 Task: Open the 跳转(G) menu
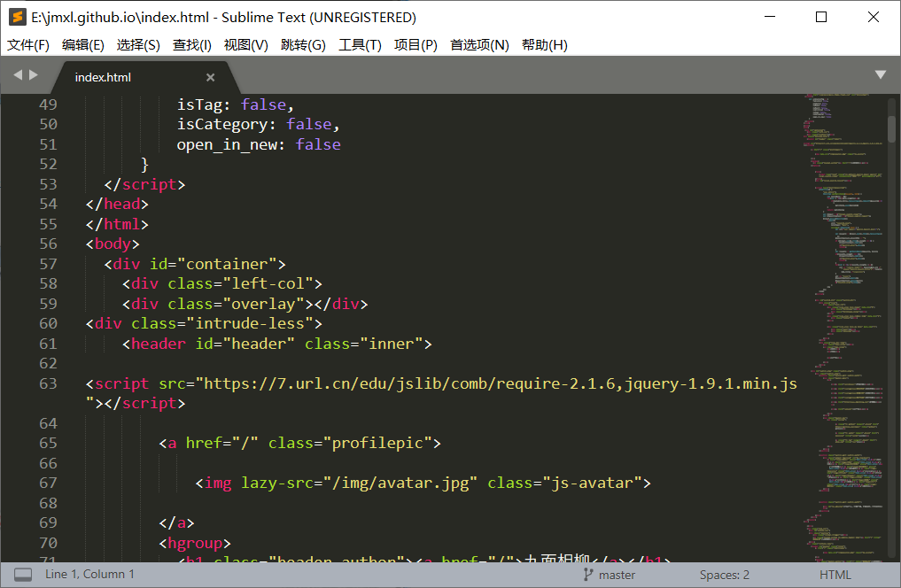pos(303,45)
